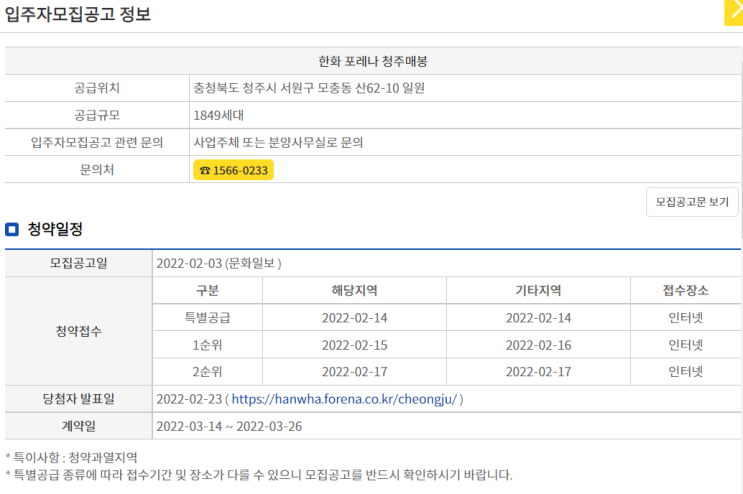Click 해당지역 date for 2순위
This screenshot has width=743, height=494.
click(x=354, y=372)
